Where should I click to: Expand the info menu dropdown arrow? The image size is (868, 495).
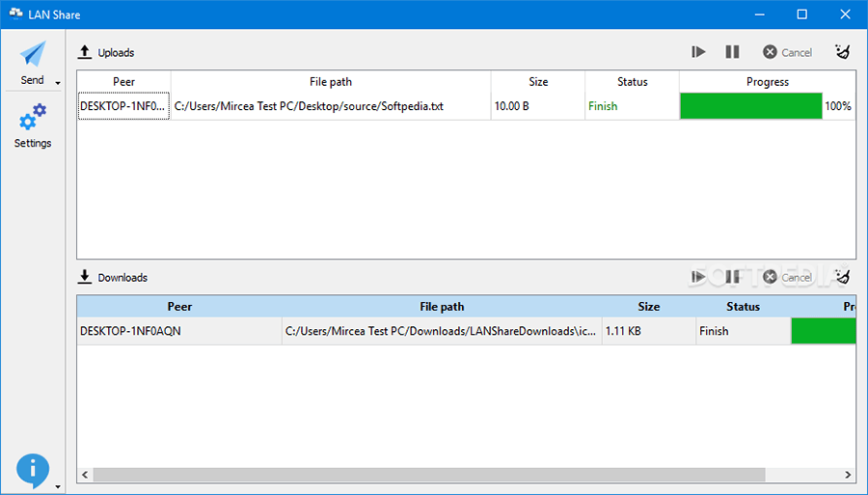(x=58, y=486)
